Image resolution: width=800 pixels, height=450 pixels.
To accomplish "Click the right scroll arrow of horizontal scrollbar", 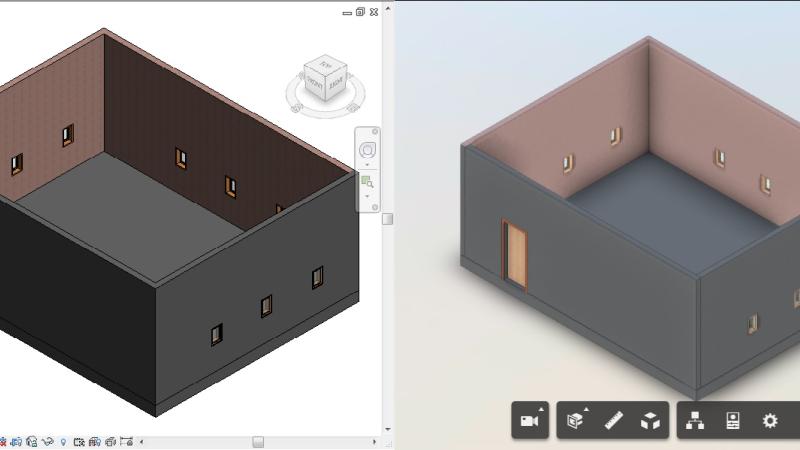I will [x=376, y=441].
